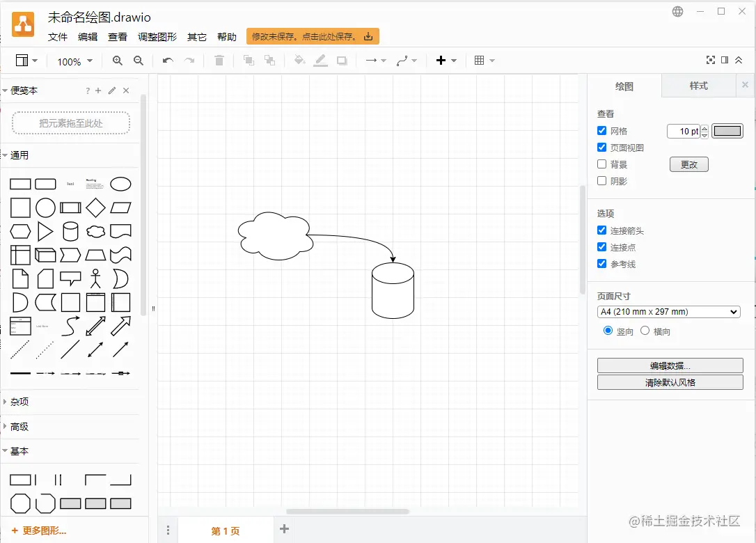
Task: Undo the last action
Action: pyautogui.click(x=168, y=61)
